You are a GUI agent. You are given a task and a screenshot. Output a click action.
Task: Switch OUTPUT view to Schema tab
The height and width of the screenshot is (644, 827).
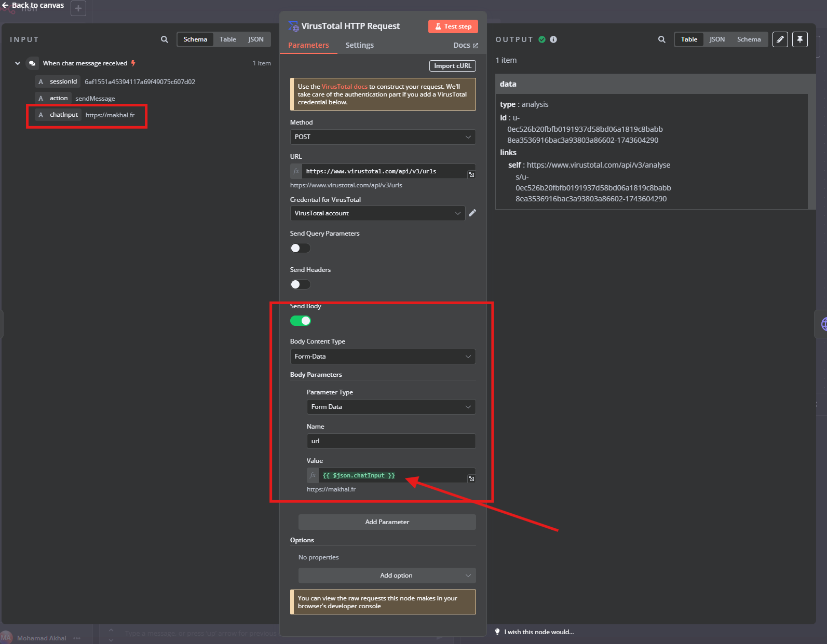click(749, 39)
